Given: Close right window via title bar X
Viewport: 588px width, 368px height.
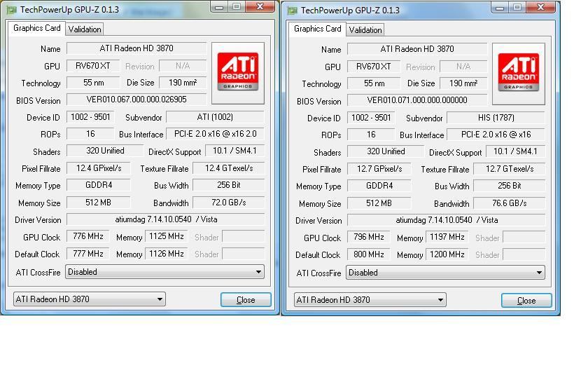Looking at the screenshot, I should click(540, 7).
